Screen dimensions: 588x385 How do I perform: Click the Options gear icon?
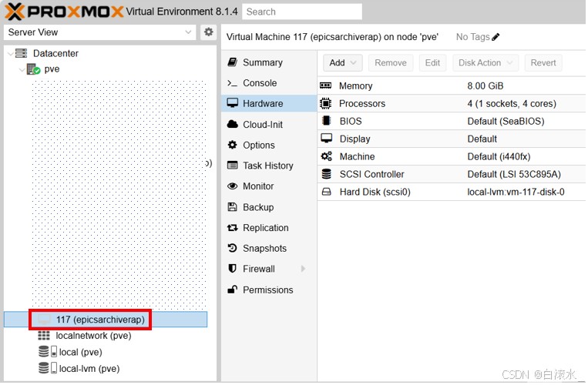[233, 145]
